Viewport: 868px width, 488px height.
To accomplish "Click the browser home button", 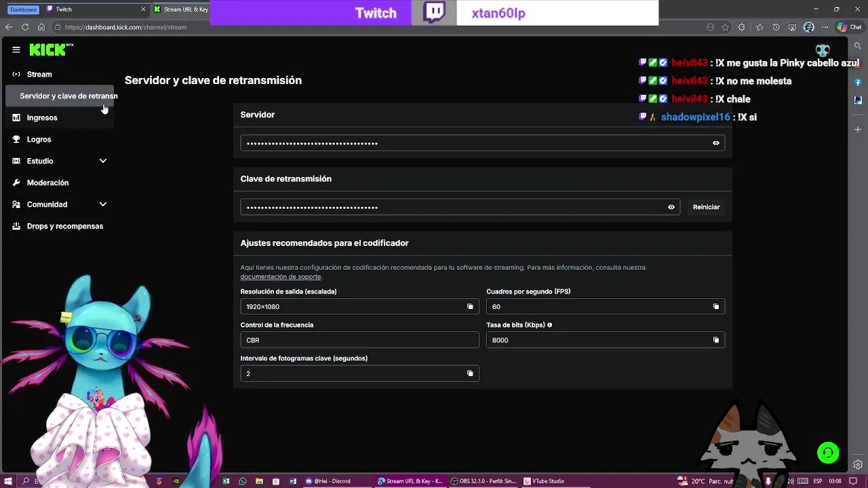I will [x=41, y=27].
